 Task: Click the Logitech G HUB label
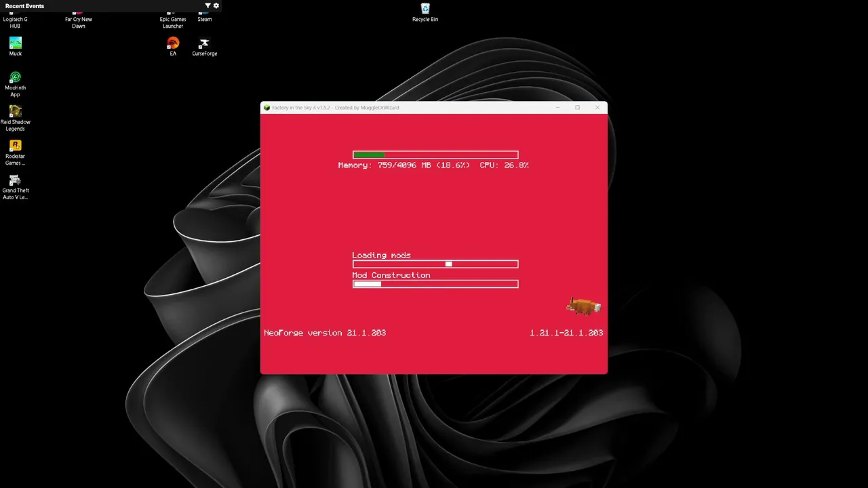click(15, 22)
